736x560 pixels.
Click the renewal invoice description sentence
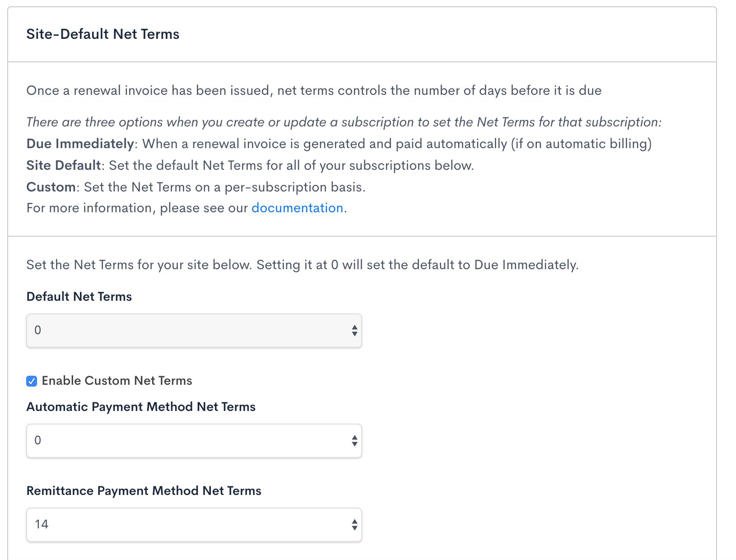pos(314,91)
